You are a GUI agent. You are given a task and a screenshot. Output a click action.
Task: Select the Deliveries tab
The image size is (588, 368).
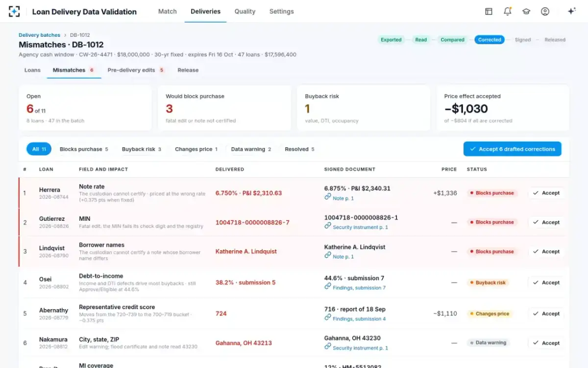[205, 11]
